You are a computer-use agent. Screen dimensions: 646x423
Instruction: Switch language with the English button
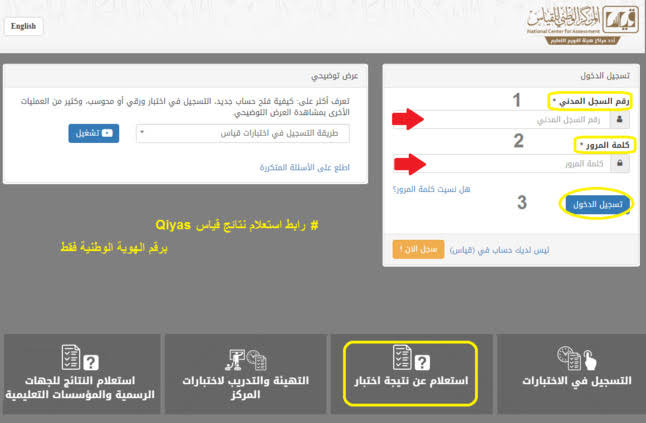23,26
